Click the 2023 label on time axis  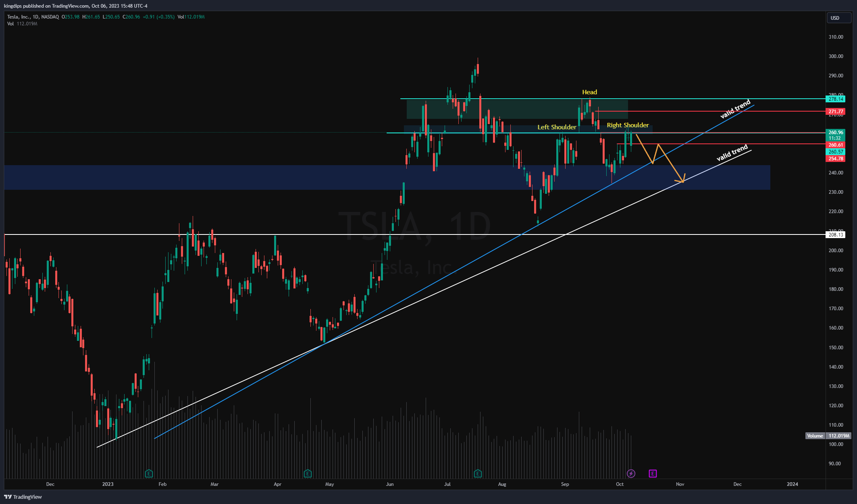click(x=108, y=484)
